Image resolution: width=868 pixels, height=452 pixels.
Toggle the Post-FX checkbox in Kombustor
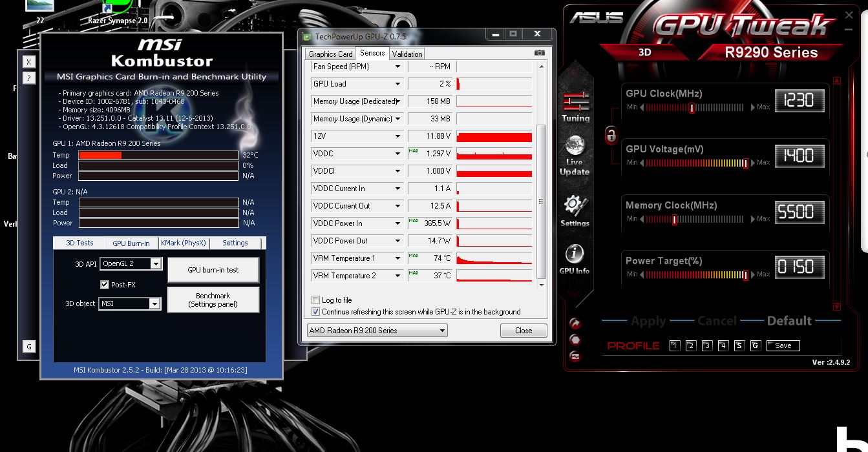(x=104, y=284)
